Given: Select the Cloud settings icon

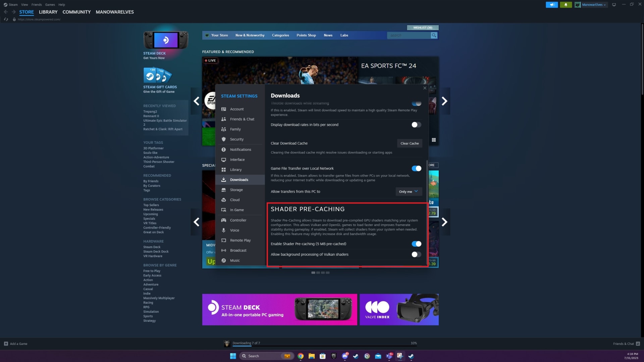Looking at the screenshot, I should point(224,200).
